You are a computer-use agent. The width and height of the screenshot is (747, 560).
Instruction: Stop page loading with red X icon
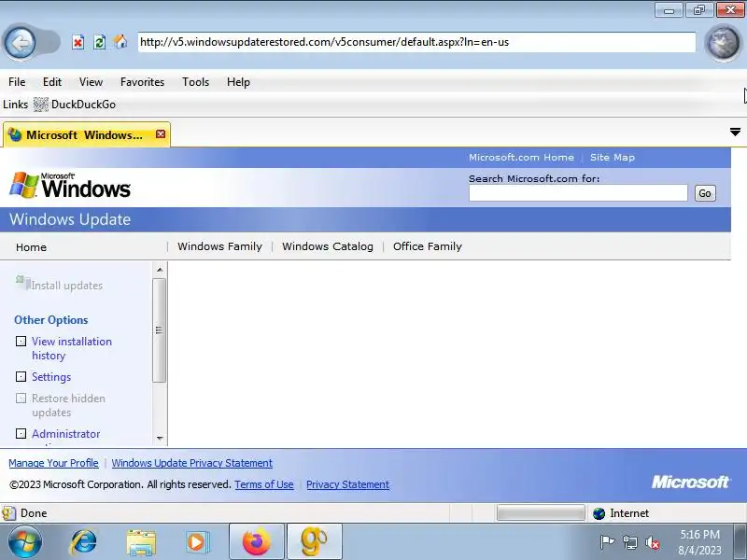(x=78, y=42)
